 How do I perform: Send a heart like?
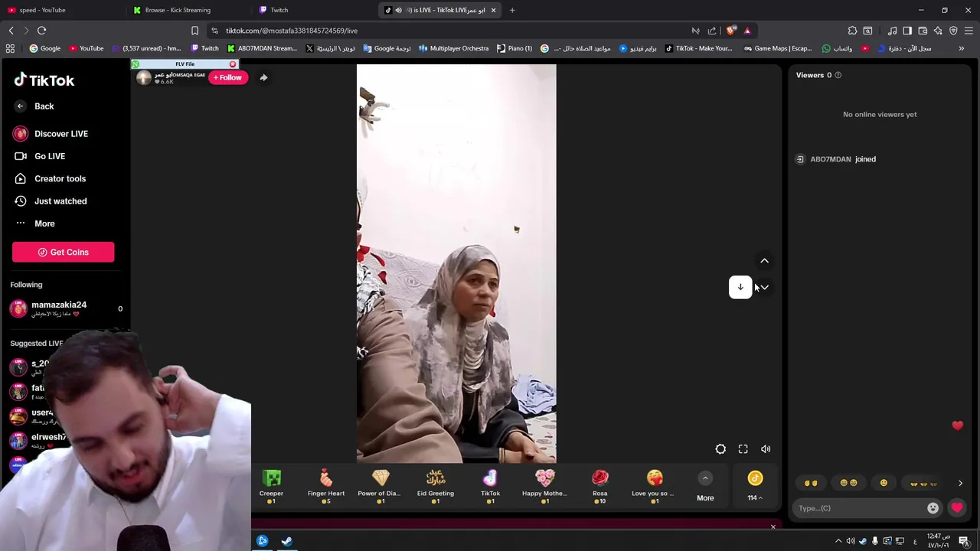tap(957, 508)
